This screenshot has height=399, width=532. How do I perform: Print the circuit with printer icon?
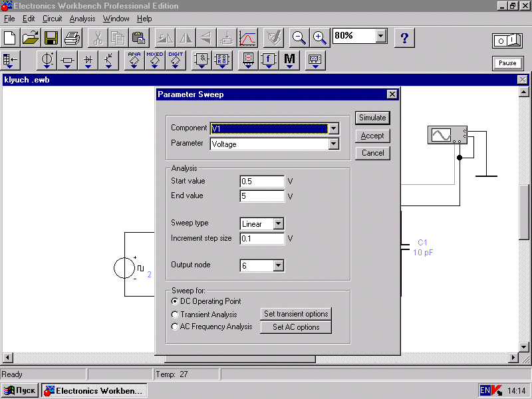tap(72, 38)
